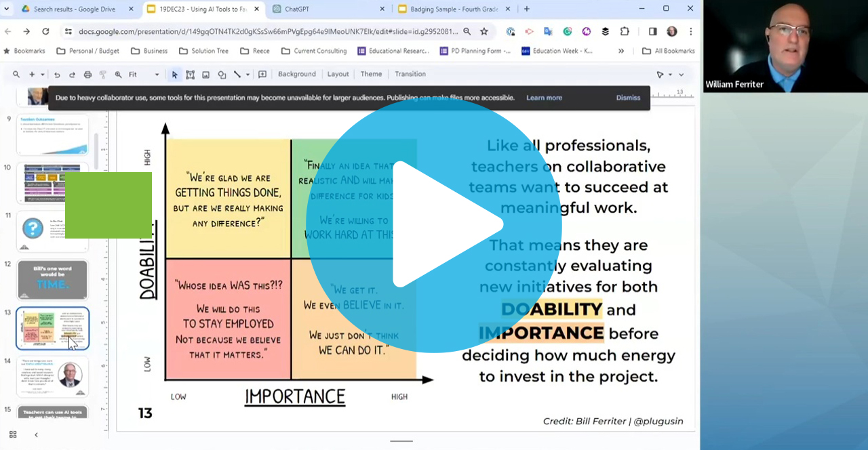
Task: Follow the Learn more link
Action: (544, 98)
